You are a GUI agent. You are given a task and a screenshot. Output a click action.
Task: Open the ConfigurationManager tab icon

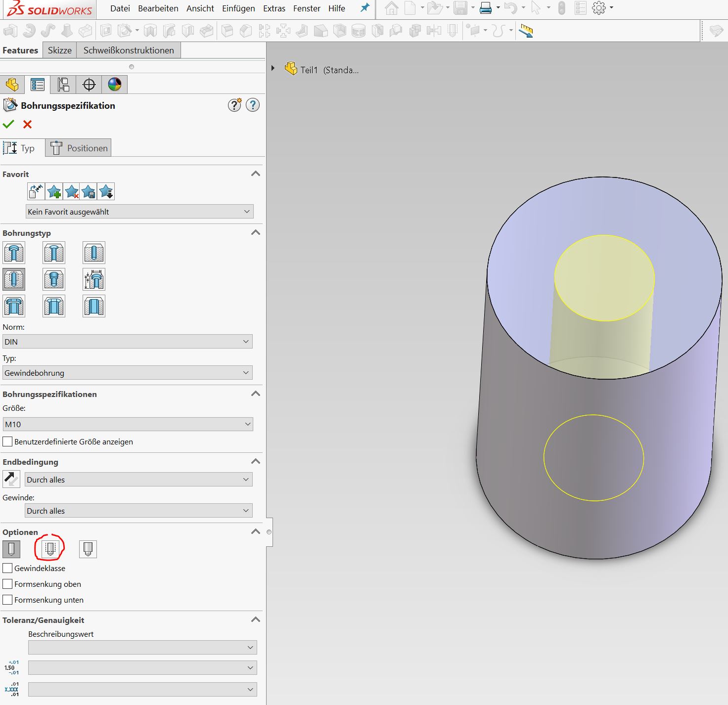pos(63,85)
